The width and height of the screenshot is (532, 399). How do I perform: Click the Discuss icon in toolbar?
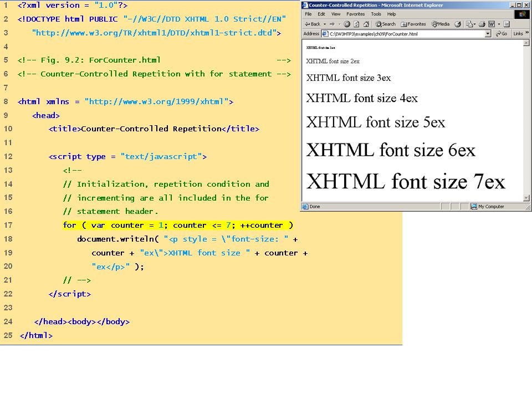[x=507, y=24]
